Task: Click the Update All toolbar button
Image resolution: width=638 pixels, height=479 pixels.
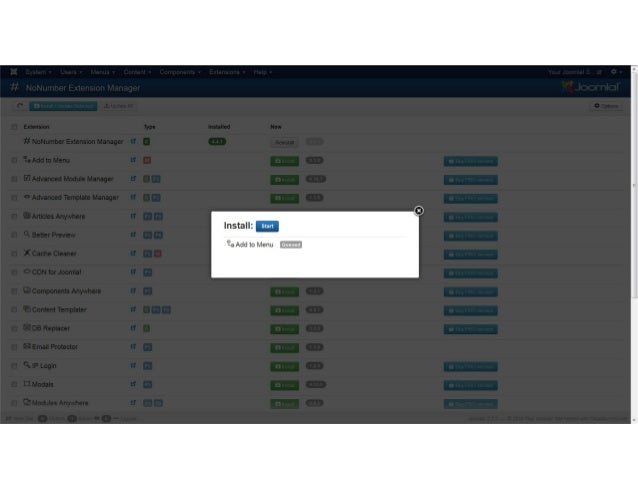Action: click(119, 106)
